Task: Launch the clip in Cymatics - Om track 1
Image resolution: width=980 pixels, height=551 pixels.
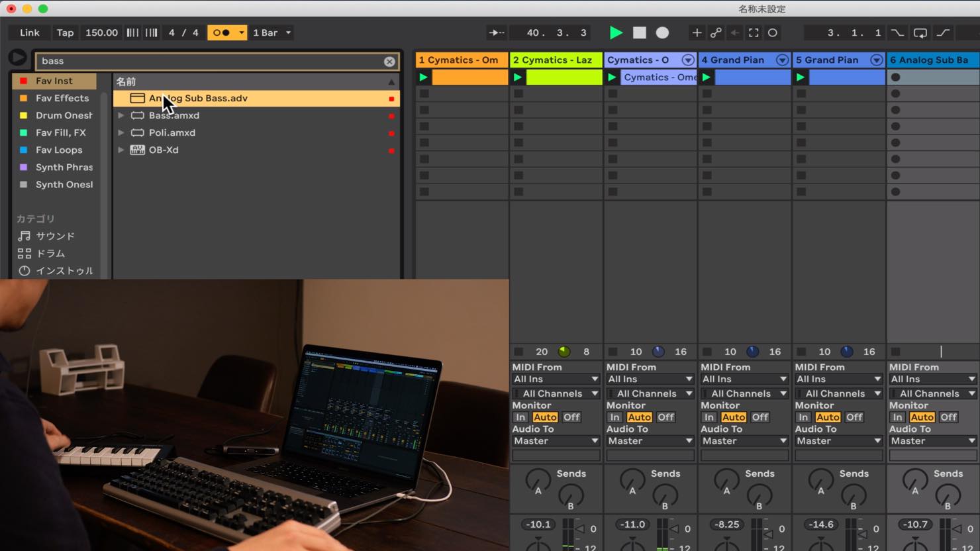Action: (423, 77)
